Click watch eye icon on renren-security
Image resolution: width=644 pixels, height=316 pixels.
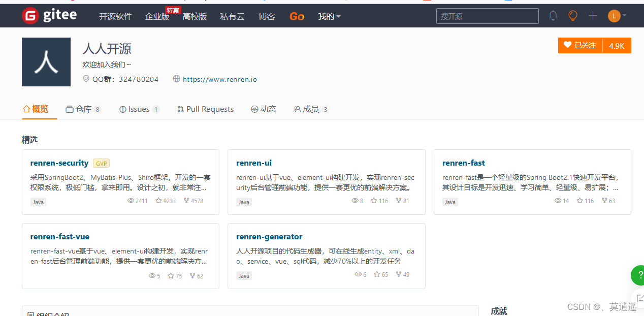[x=131, y=201]
